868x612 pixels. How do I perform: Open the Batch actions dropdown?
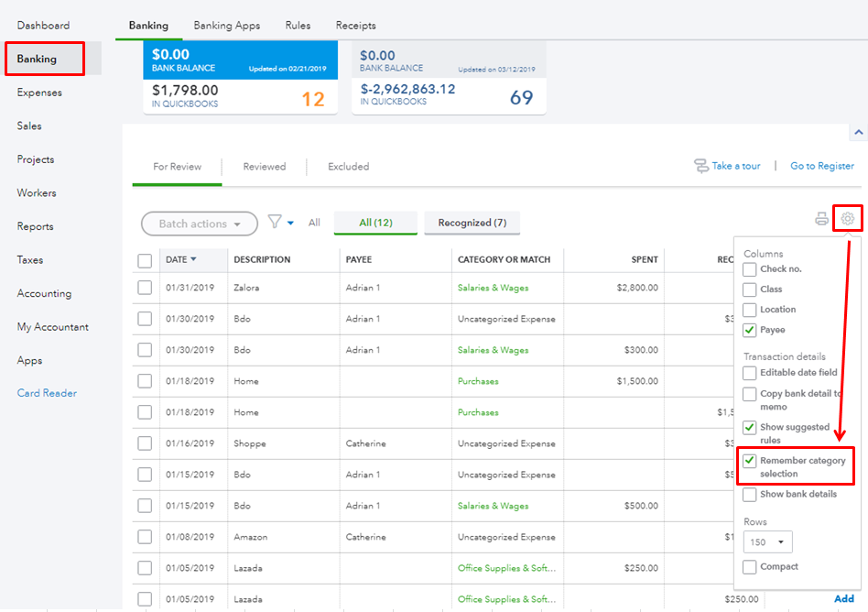pos(200,224)
